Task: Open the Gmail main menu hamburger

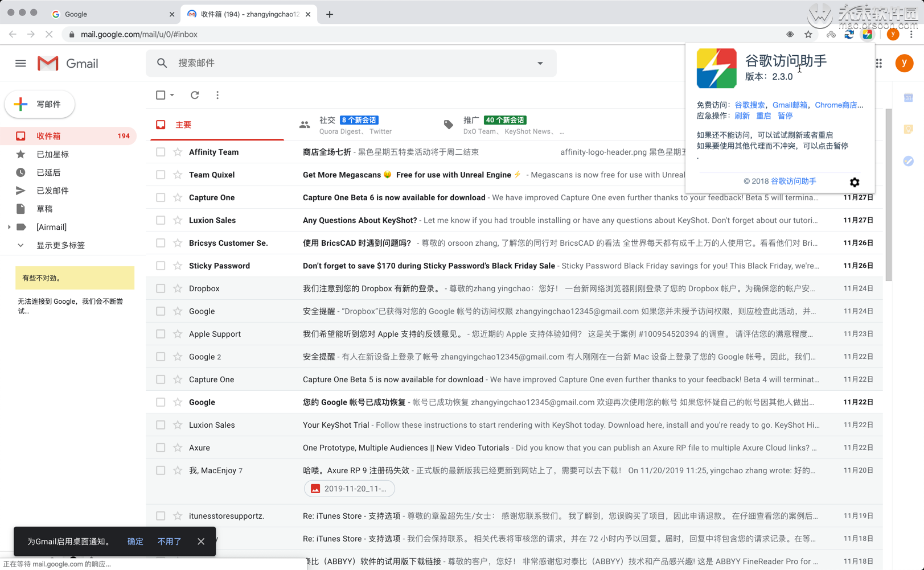Action: pos(20,63)
